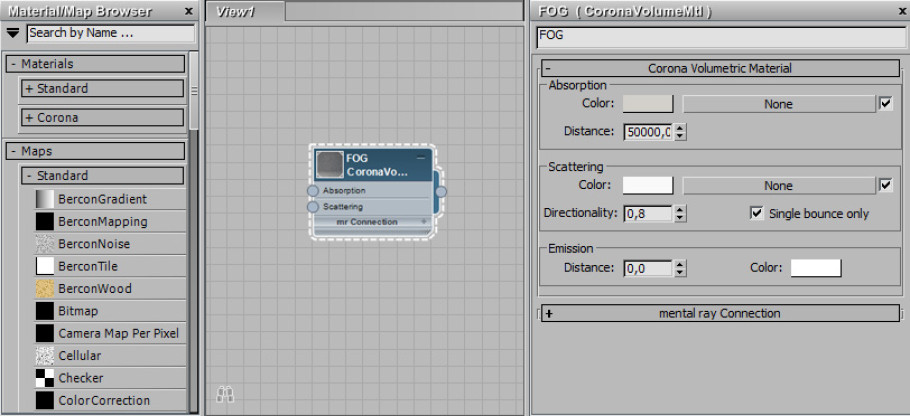Select the Cellular label

[80, 356]
